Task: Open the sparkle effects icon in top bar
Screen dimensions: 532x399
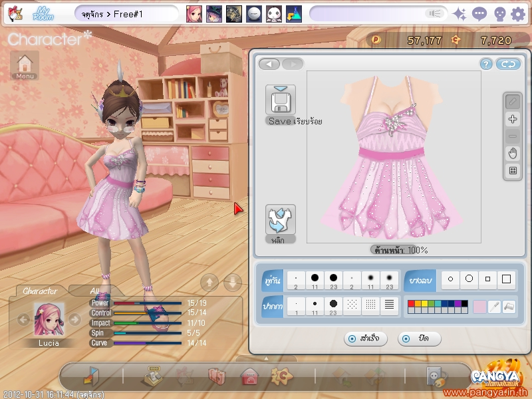Action: click(460, 14)
